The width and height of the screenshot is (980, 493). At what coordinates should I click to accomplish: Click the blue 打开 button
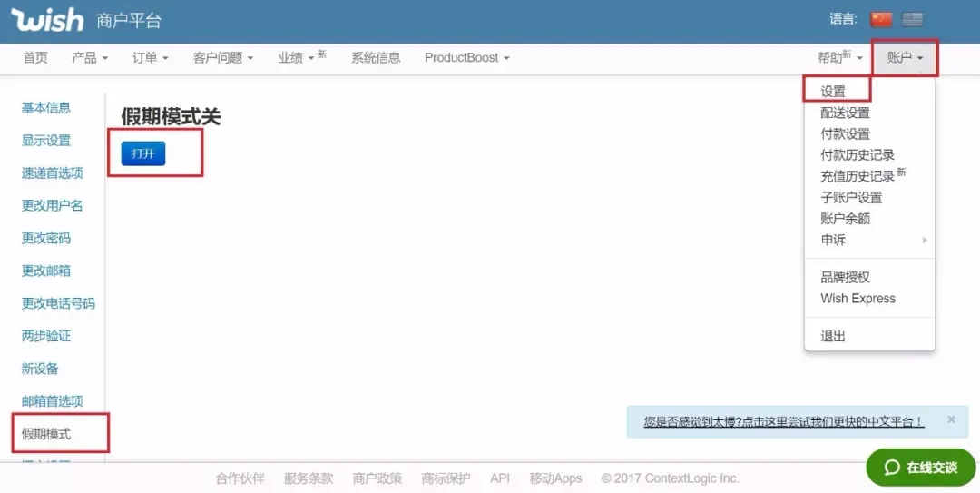(143, 154)
